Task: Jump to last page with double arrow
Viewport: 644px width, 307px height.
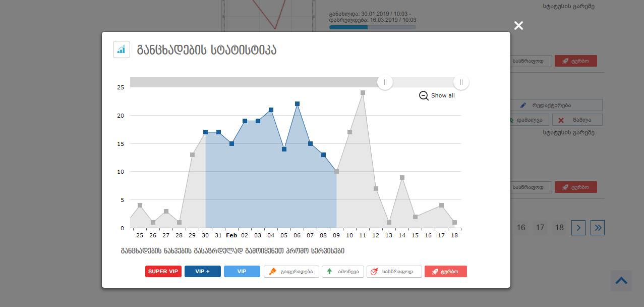Action: pyautogui.click(x=598, y=228)
